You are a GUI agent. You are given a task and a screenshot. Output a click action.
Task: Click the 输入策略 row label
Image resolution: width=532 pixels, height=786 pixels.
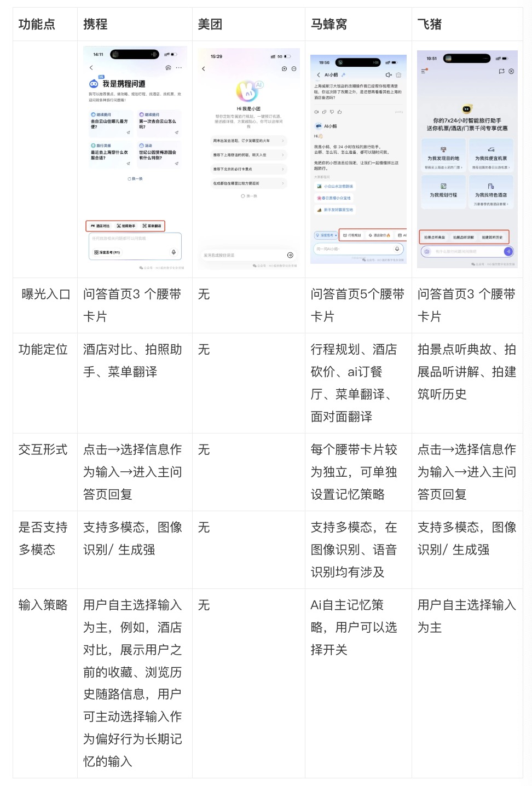click(x=43, y=605)
